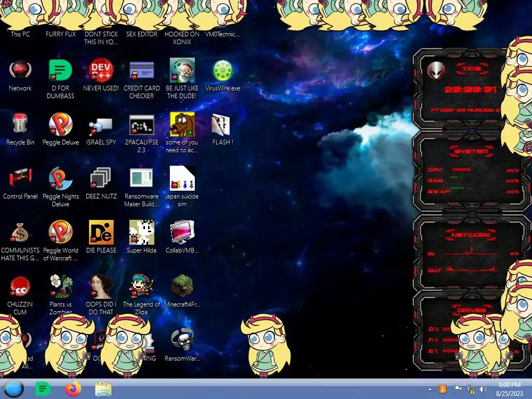Viewport: 532px width, 399px height.
Task: Select the VirusWire.exe lime icon
Action: [x=222, y=71]
